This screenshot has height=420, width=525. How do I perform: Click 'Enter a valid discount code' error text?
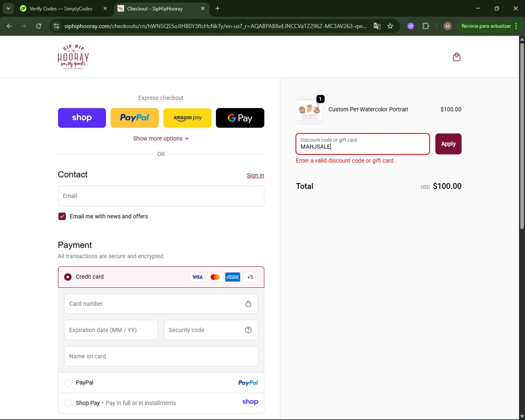[344, 161]
